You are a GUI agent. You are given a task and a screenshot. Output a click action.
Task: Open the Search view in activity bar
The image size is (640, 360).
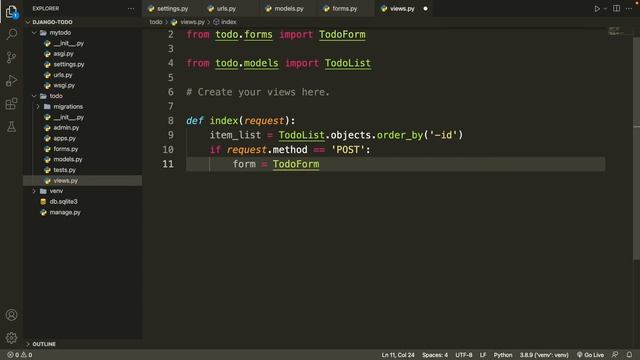(x=11, y=34)
